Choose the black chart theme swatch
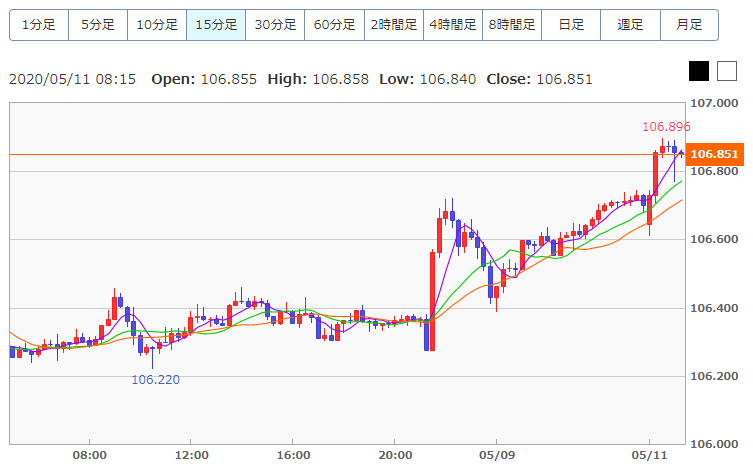The image size is (753, 466). pyautogui.click(x=699, y=71)
